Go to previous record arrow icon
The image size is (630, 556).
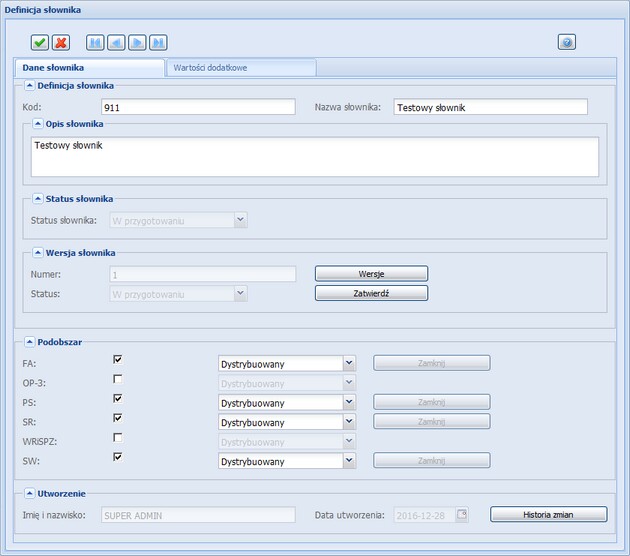coord(116,42)
